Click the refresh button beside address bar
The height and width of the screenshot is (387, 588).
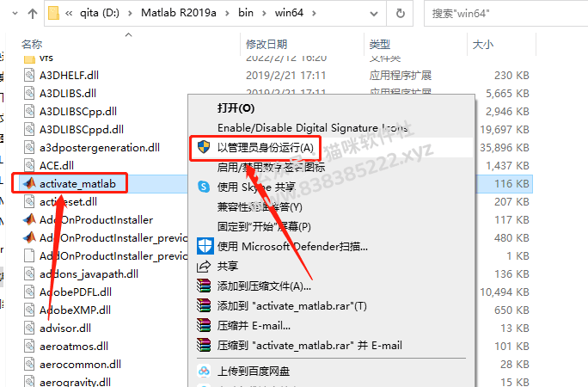[400, 14]
